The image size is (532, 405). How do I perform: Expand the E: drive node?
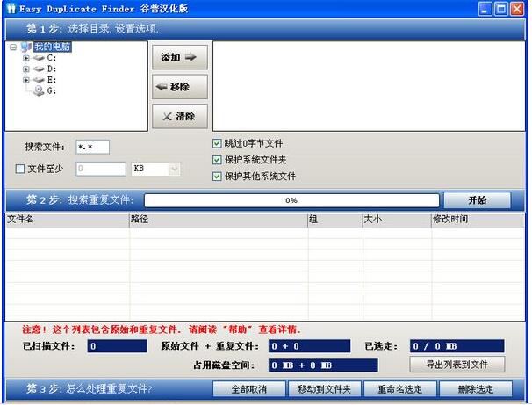[x=26, y=80]
